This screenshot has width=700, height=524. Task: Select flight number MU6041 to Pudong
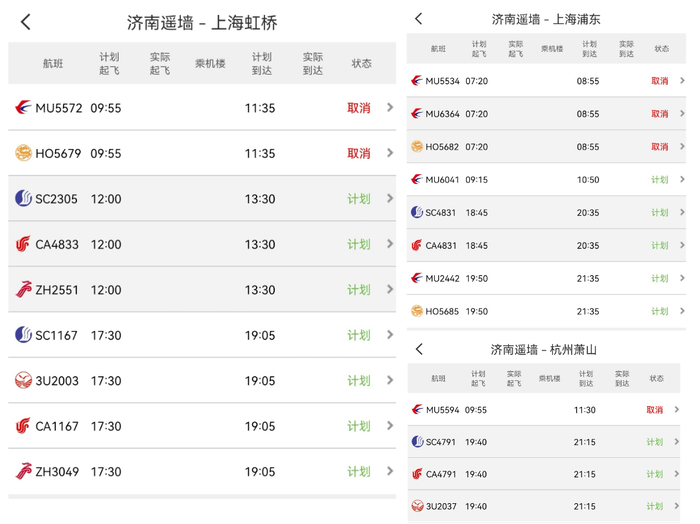tap(442, 180)
